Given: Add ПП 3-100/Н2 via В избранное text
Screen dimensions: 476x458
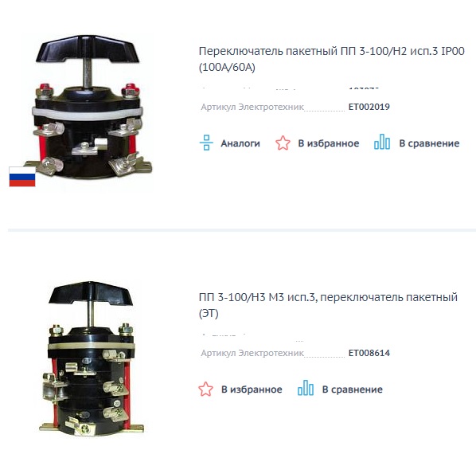Looking at the screenshot, I should pos(329,143).
